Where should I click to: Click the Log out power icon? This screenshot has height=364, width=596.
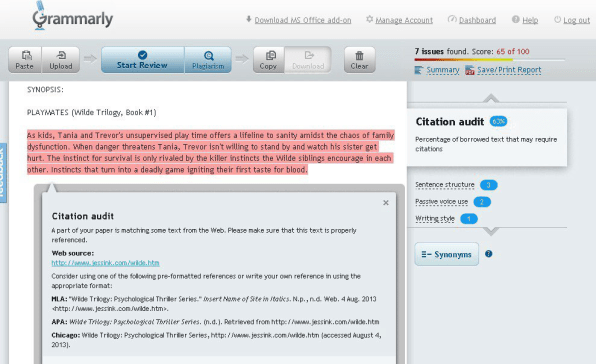(557, 19)
